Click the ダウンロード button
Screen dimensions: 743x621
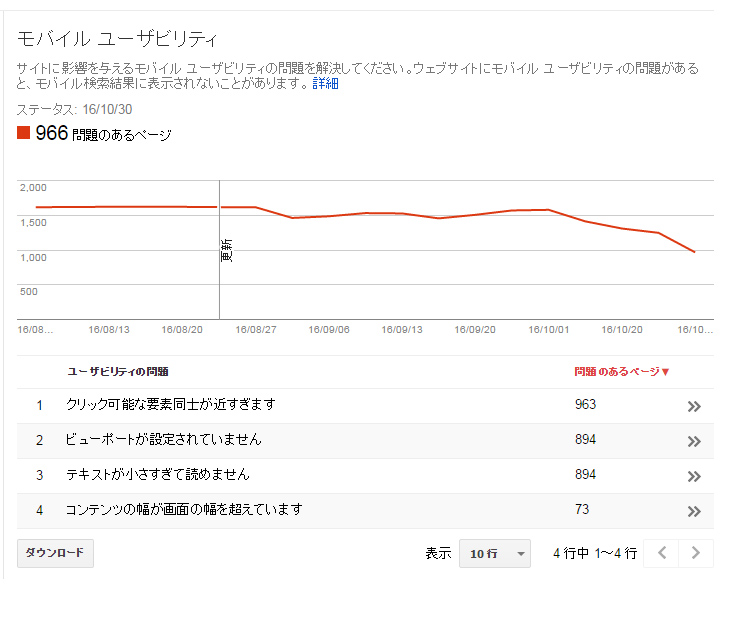[55, 553]
